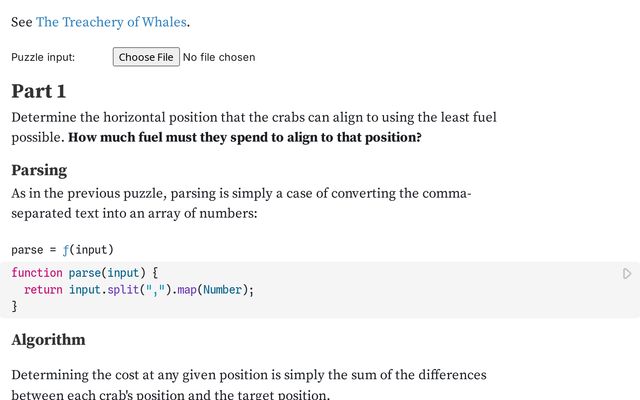Click the Choose File button

pyautogui.click(x=146, y=57)
